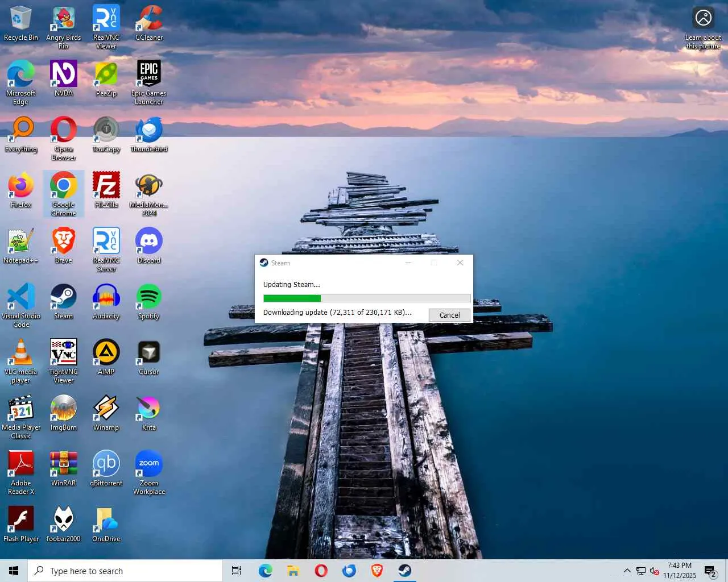Click the Opera Browser desktop icon

coord(64,139)
